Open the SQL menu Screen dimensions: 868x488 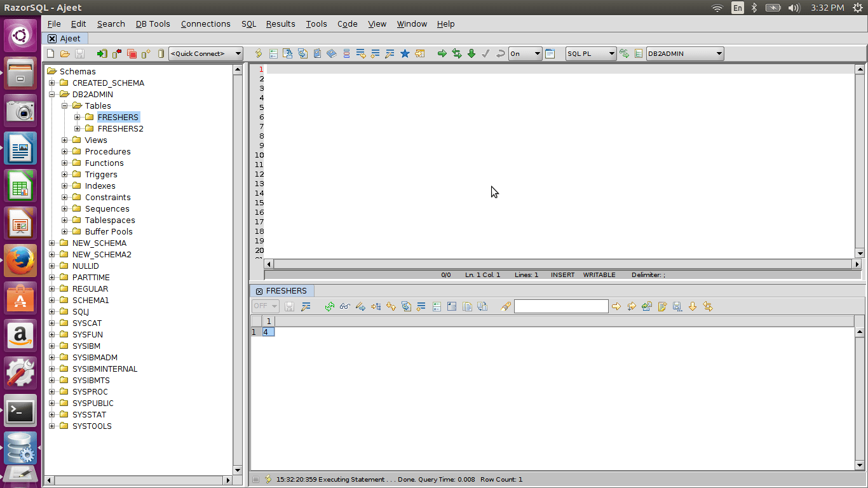click(248, 24)
